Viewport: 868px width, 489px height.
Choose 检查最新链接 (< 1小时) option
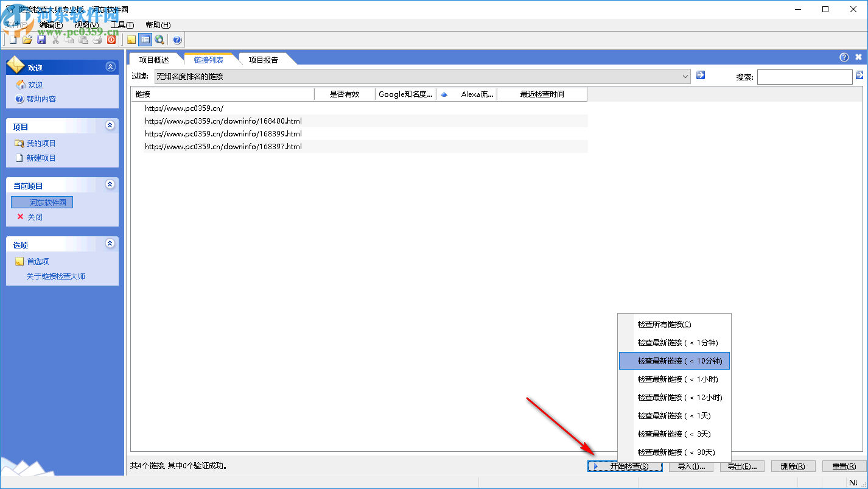674,379
